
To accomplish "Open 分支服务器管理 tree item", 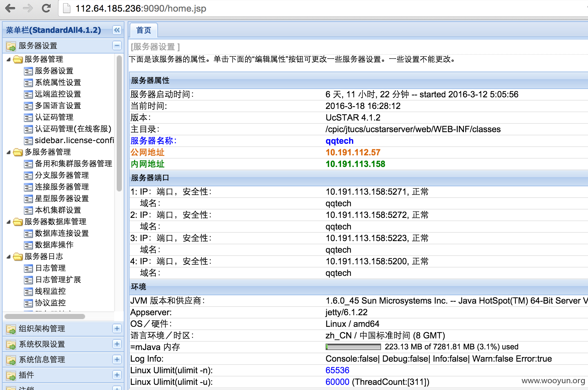I will click(62, 175).
